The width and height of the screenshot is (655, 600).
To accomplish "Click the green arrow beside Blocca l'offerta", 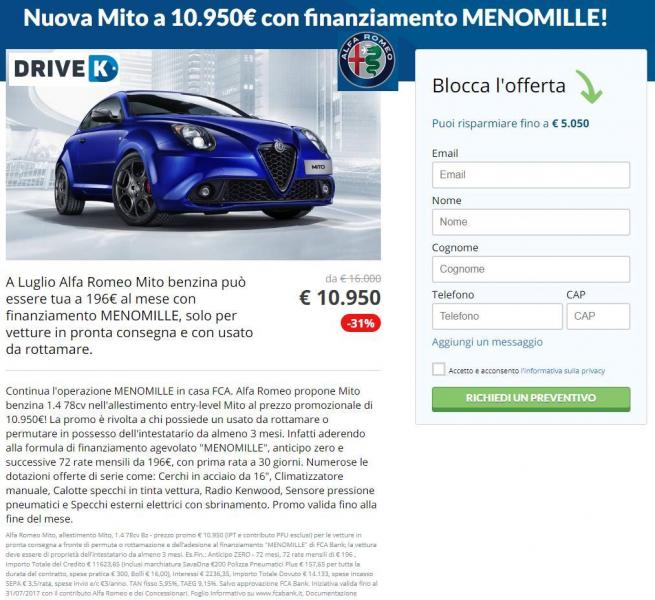I will [x=589, y=86].
